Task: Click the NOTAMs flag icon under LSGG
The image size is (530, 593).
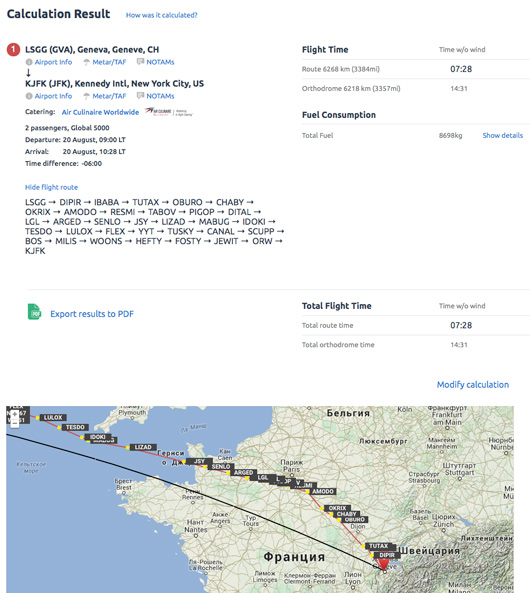Action: [x=140, y=62]
